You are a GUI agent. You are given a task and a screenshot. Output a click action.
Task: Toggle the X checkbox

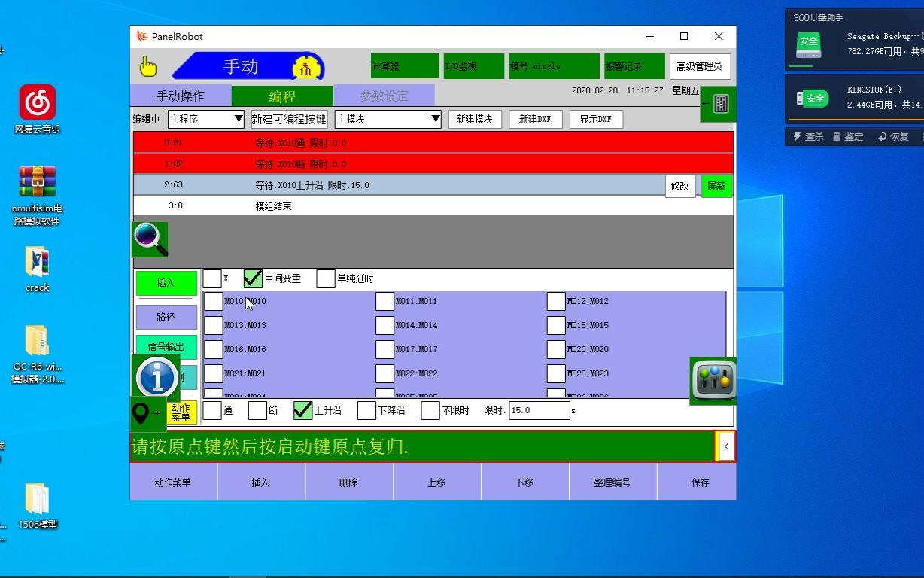pyautogui.click(x=212, y=278)
